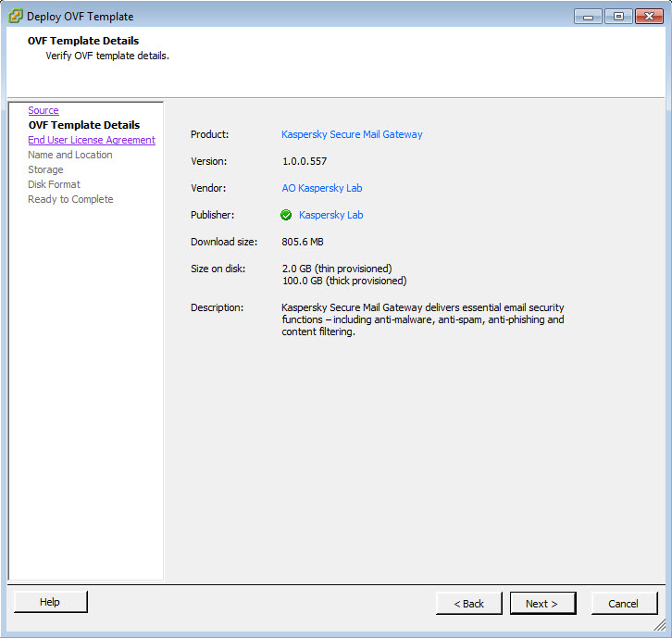Image resolution: width=672 pixels, height=638 pixels.
Task: Click the green verified publisher checkmark icon
Action: 286,215
